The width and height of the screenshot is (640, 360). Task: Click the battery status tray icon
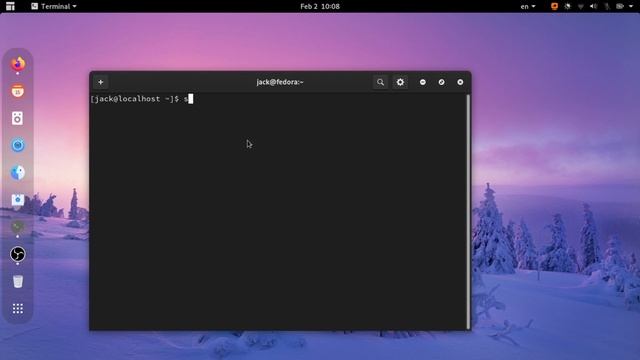tap(620, 6)
